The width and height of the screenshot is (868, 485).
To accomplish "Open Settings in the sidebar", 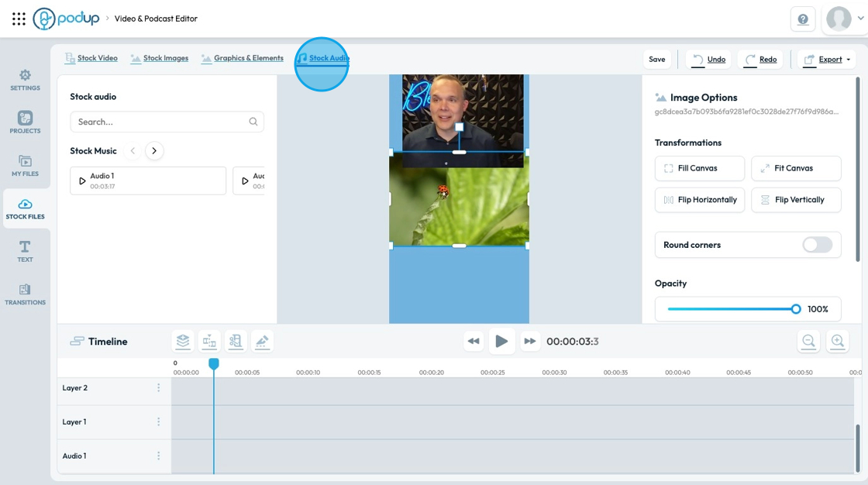I will pyautogui.click(x=25, y=81).
